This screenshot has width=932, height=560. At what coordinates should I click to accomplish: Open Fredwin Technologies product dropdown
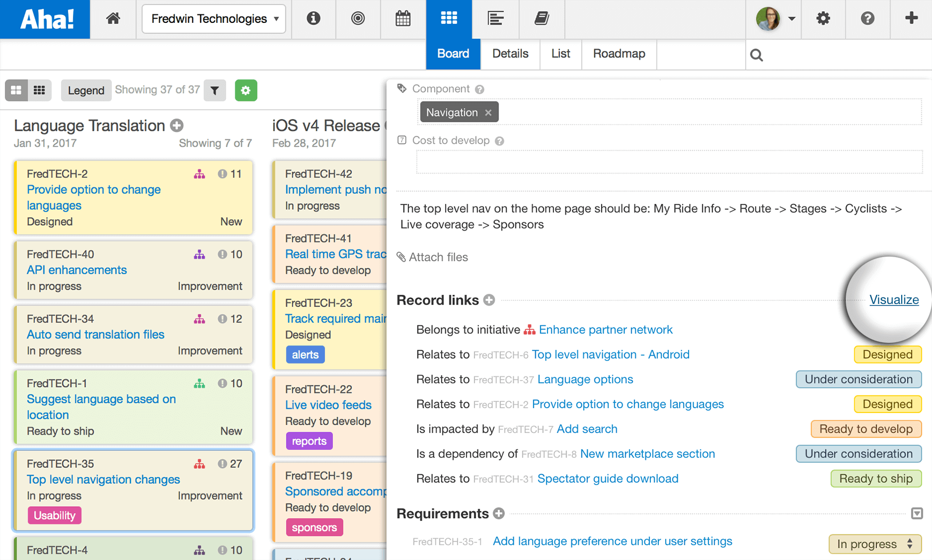coord(214,19)
